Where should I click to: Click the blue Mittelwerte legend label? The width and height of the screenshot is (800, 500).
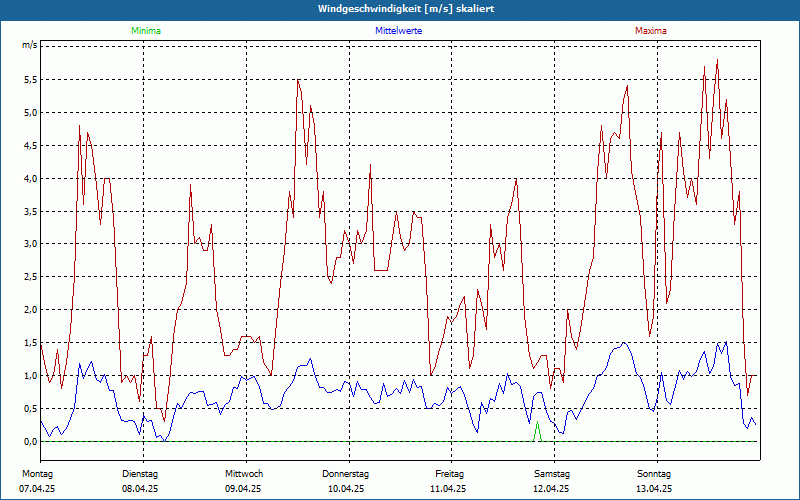398,31
